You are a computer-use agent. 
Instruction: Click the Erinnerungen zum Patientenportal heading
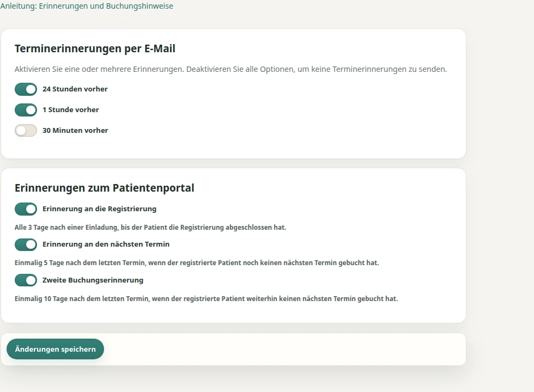point(105,188)
